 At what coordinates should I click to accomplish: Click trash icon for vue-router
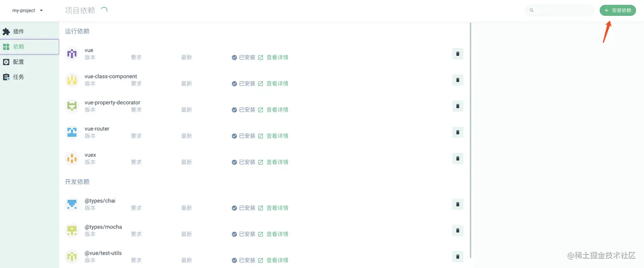(x=457, y=132)
